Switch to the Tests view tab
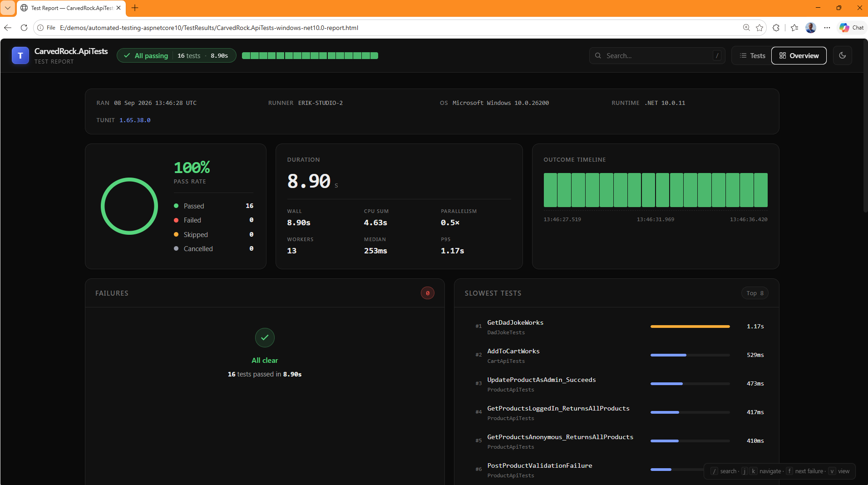The height and width of the screenshot is (485, 868). coord(752,55)
